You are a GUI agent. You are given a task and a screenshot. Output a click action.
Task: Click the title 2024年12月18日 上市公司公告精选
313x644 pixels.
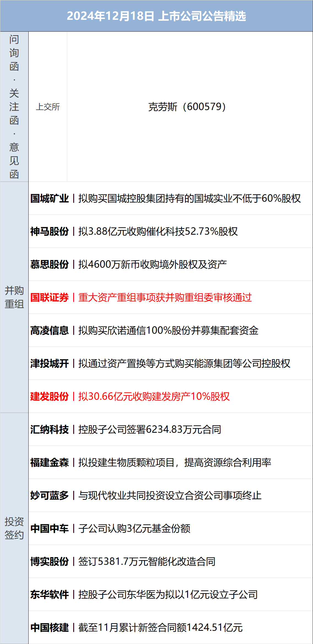point(156,16)
